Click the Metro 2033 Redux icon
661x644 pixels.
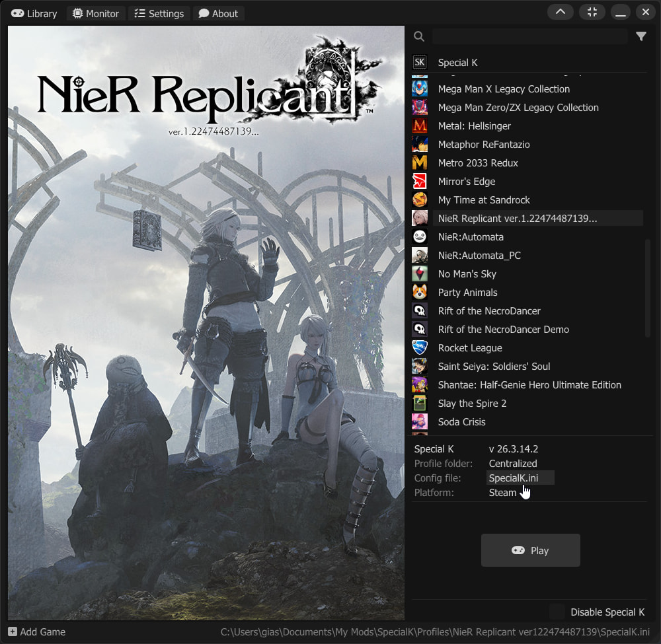point(420,163)
